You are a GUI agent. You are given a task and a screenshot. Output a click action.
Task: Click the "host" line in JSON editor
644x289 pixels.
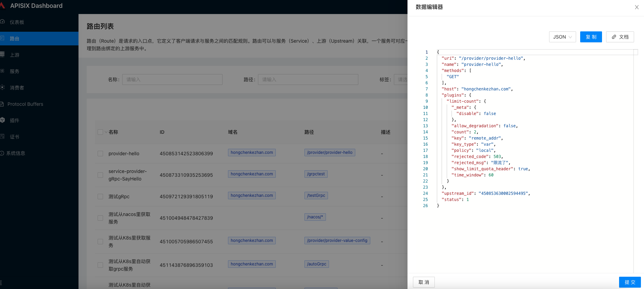click(477, 89)
